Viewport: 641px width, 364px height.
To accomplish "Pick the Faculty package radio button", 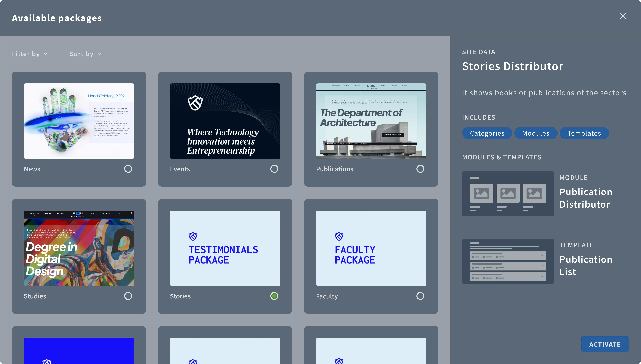I will pyautogui.click(x=420, y=296).
